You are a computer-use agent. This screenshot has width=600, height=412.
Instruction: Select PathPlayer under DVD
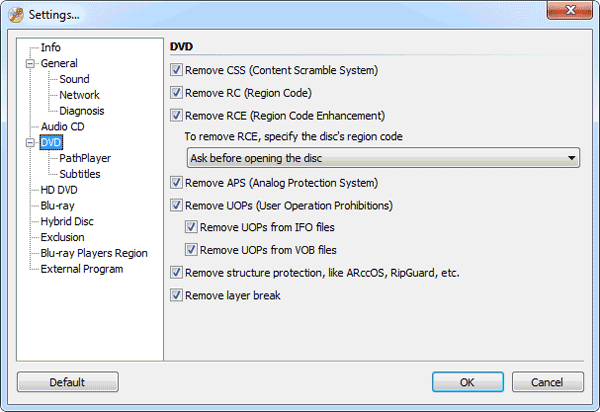point(84,158)
